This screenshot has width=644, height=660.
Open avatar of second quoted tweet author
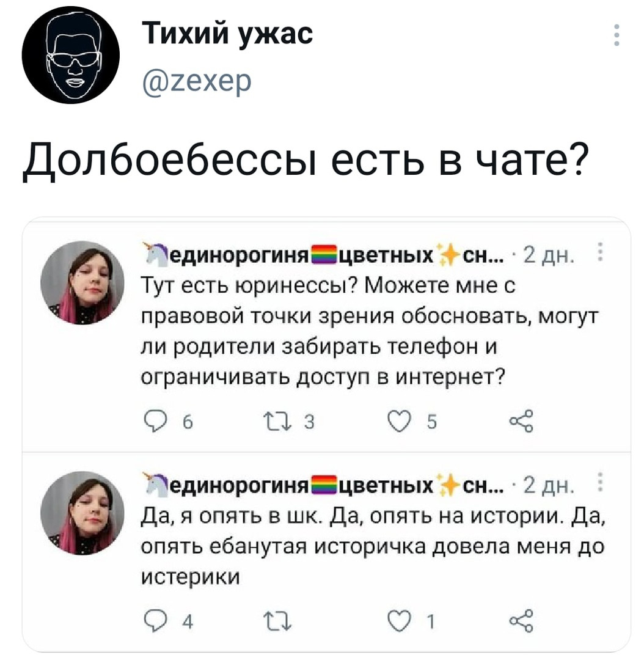[x=82, y=513]
